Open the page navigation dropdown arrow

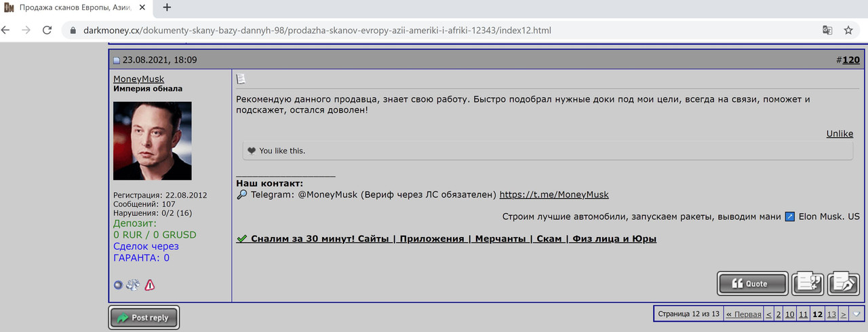tap(857, 314)
